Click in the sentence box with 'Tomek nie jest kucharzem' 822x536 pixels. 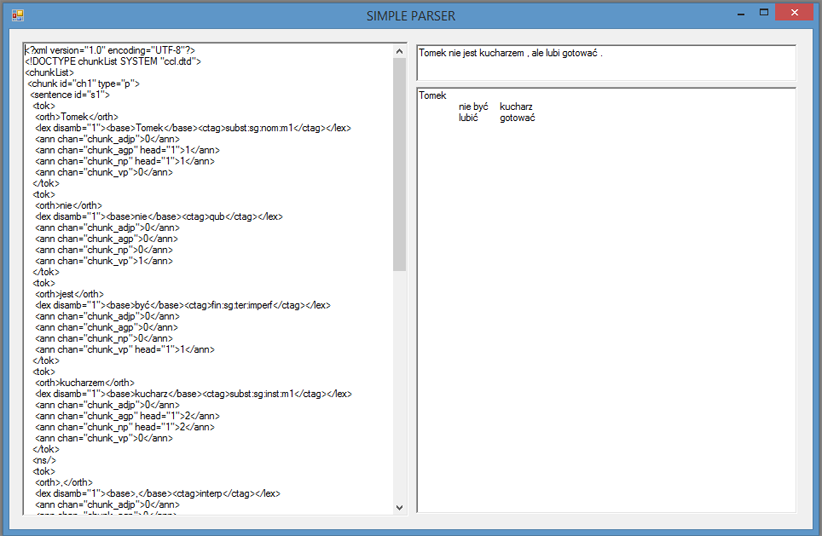pyautogui.click(x=605, y=62)
